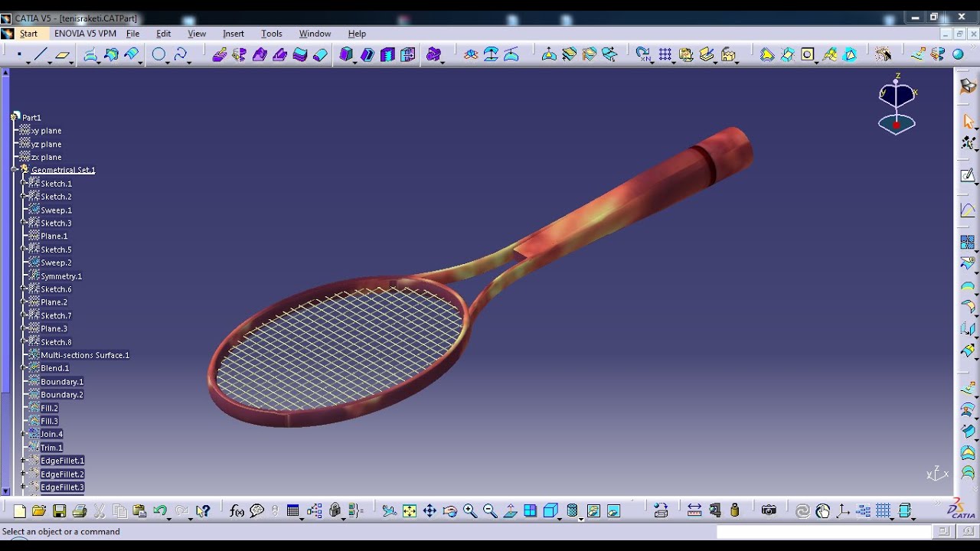Image resolution: width=980 pixels, height=551 pixels.
Task: Click the What's This help cursor icon
Action: [203, 511]
